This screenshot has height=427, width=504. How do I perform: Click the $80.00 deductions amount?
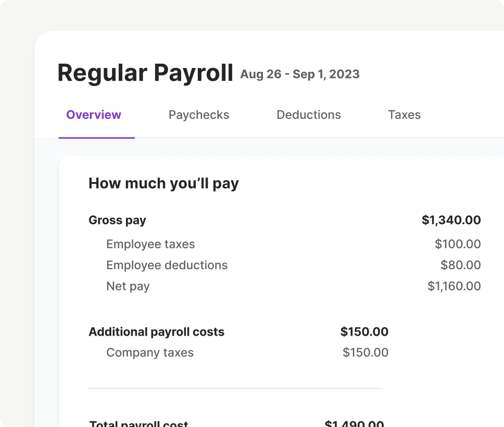point(461,265)
